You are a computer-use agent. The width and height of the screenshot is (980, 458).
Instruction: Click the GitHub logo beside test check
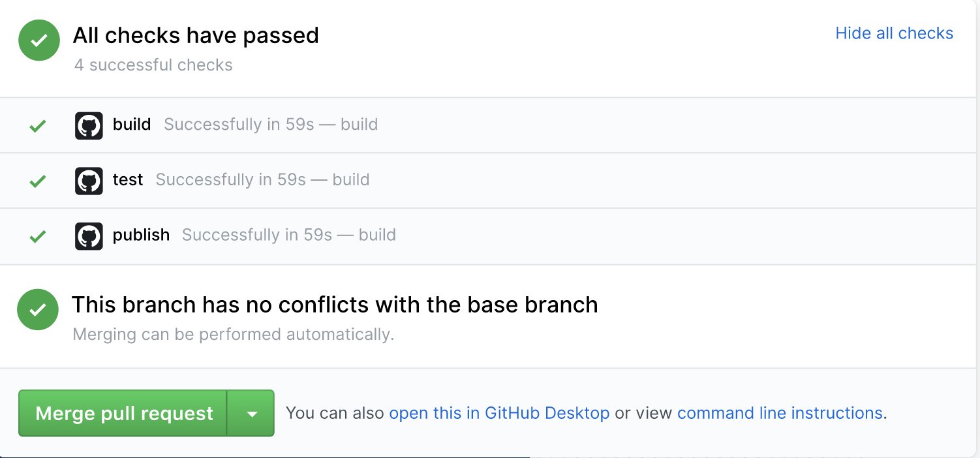[89, 181]
